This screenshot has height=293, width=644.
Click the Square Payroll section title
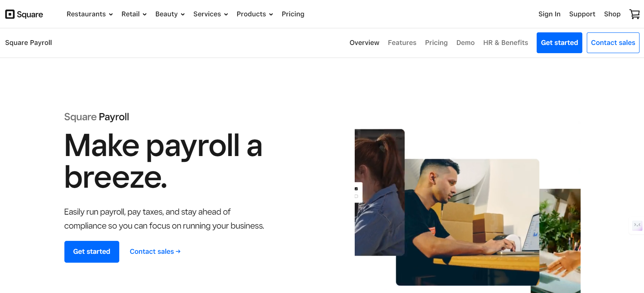29,43
